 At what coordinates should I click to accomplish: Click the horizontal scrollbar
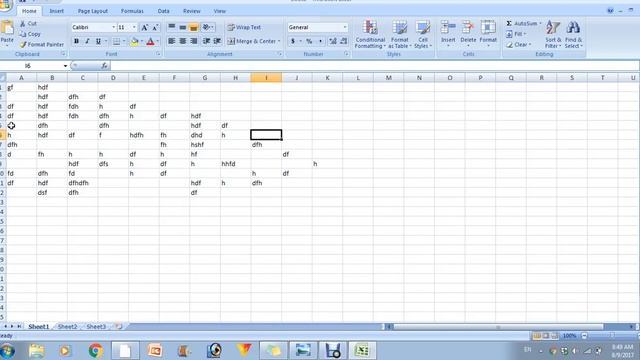498,327
